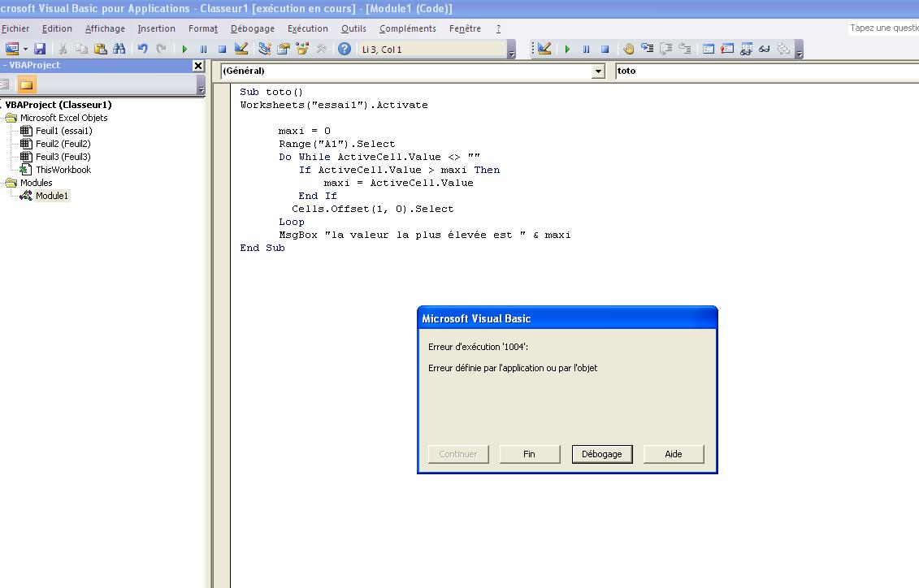Image resolution: width=919 pixels, height=588 pixels.
Task: Expand Debug toolbar options arrow
Action: pos(799,50)
